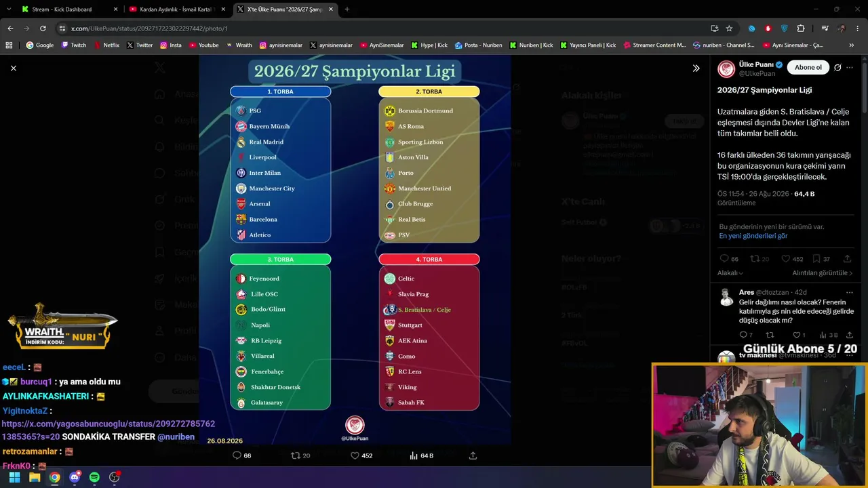Open the Twitch bookmark
Image resolution: width=868 pixels, height=488 pixels.
[x=74, y=45]
